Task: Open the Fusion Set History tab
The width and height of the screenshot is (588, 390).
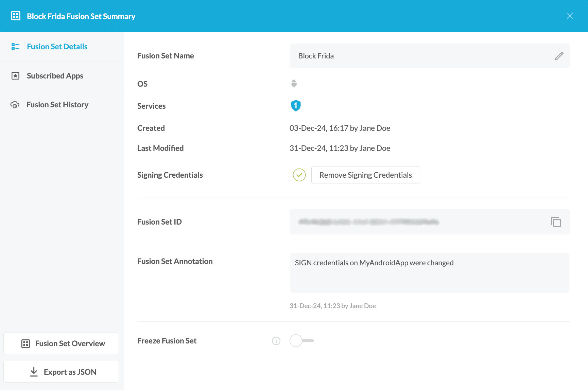Action: pyautogui.click(x=57, y=105)
